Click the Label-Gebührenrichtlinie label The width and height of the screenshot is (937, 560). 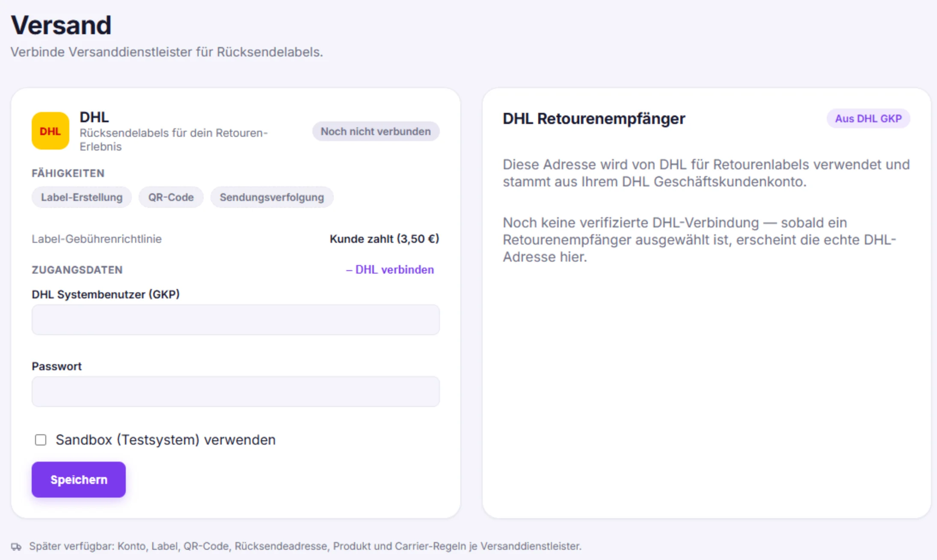[x=97, y=239]
